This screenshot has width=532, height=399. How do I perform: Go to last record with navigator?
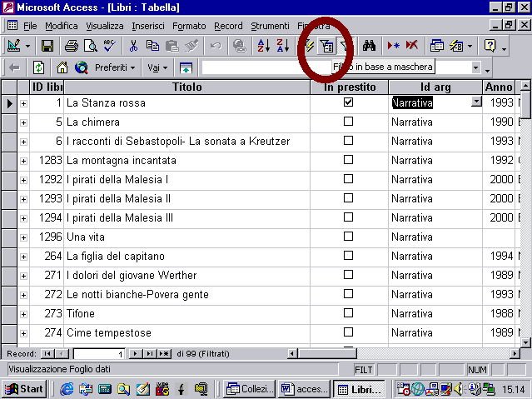coord(149,354)
